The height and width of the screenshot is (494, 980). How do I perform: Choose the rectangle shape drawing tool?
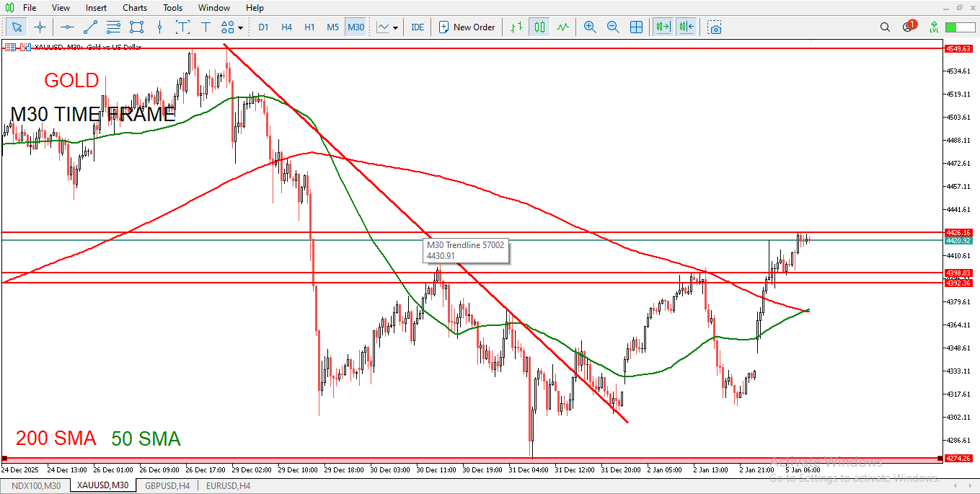tap(136, 27)
